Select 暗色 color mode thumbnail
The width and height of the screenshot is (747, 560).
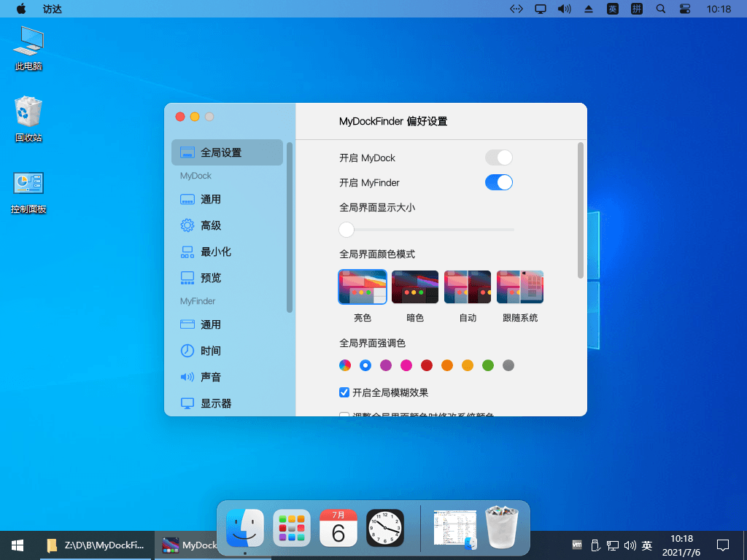point(414,287)
